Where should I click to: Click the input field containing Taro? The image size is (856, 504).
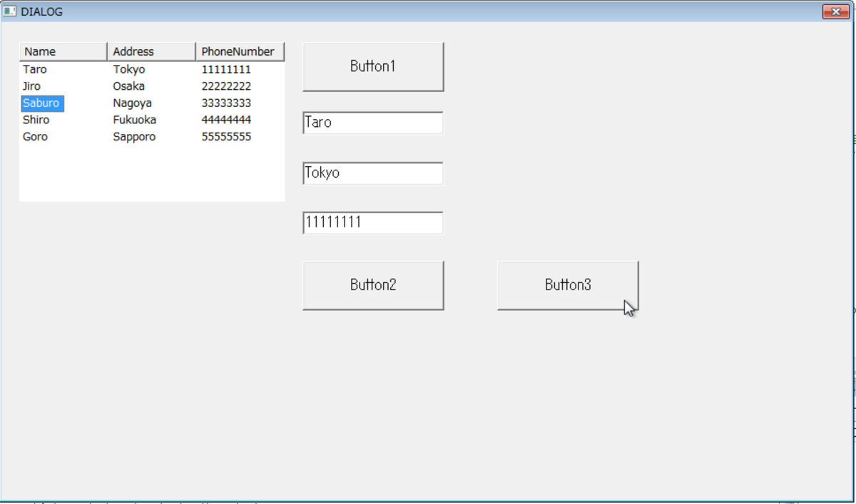pyautogui.click(x=373, y=123)
